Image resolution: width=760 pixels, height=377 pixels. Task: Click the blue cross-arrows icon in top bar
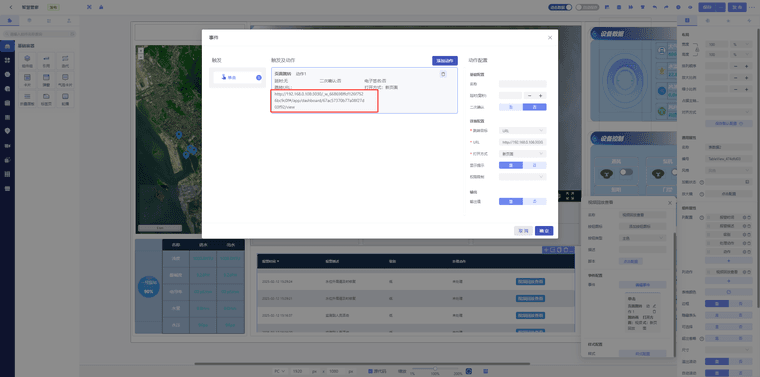pos(89,7)
